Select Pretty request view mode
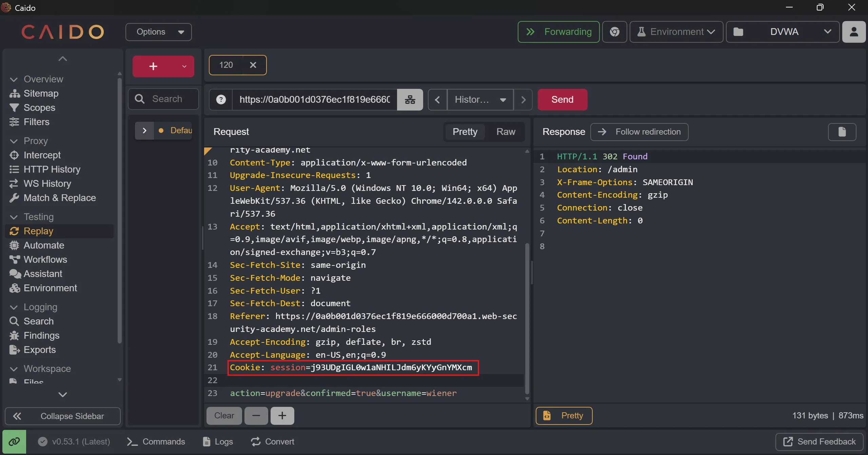Screen dimensions: 868x455 click(465, 132)
